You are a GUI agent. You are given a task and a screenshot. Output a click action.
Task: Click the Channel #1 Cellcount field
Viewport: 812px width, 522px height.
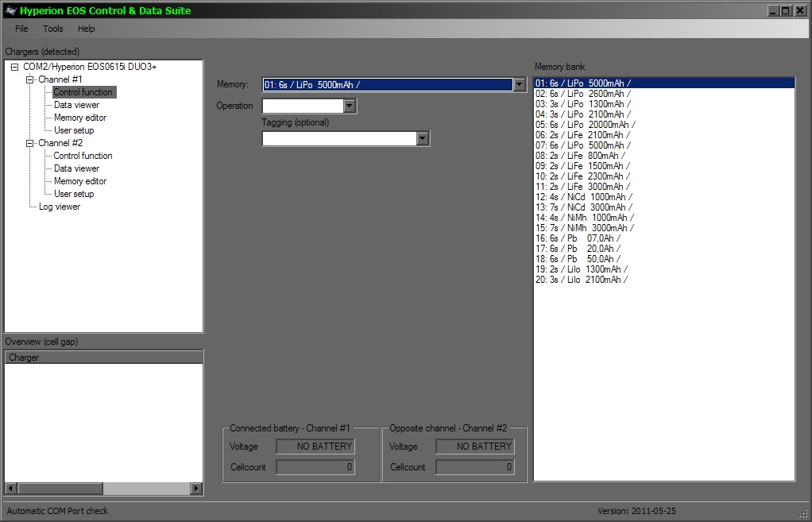(315, 467)
